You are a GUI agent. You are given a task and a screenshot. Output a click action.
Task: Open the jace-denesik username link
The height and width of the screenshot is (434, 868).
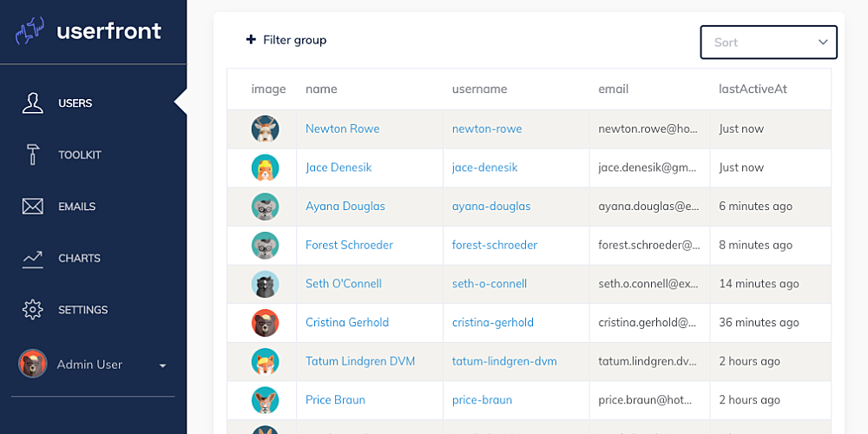click(485, 168)
